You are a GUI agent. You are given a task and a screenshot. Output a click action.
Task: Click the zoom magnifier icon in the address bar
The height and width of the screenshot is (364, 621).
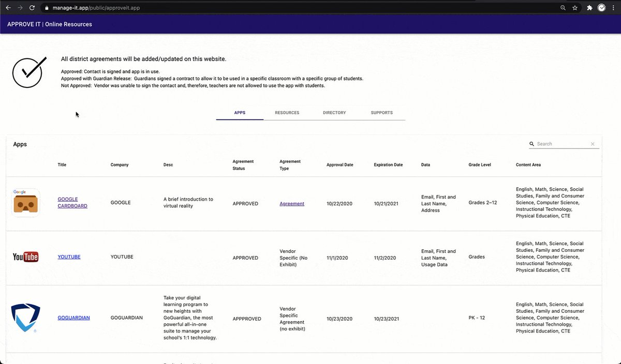point(563,8)
